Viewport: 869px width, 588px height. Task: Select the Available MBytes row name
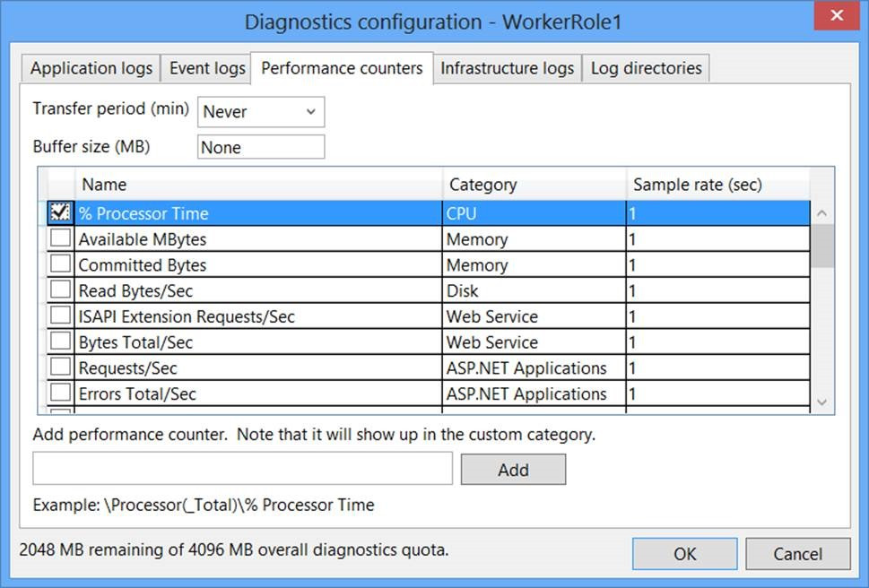point(258,239)
